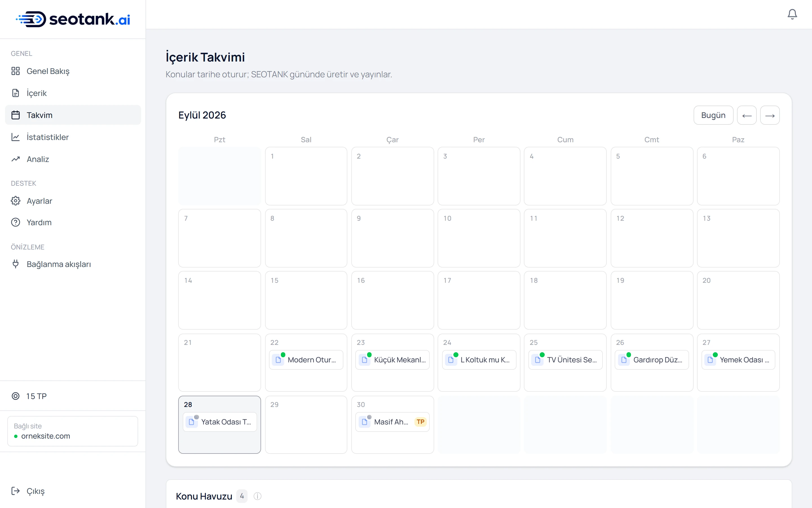This screenshot has width=812, height=508.
Task: Click the Analiz trend icon
Action: (16, 159)
